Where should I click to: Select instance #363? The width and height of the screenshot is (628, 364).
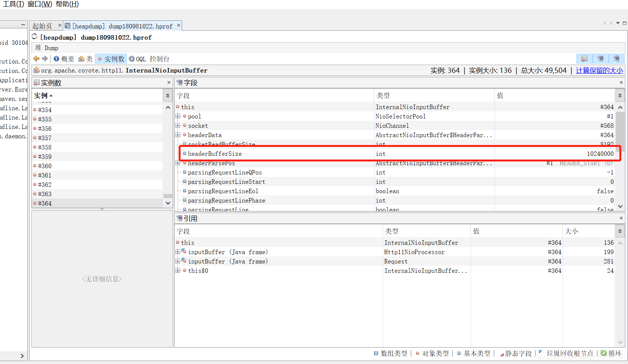(x=98, y=194)
